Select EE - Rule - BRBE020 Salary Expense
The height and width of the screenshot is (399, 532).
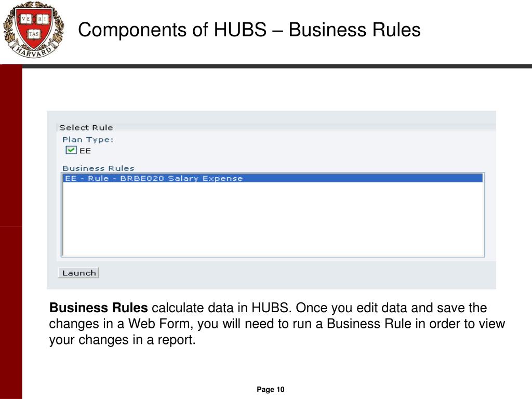tap(273, 178)
